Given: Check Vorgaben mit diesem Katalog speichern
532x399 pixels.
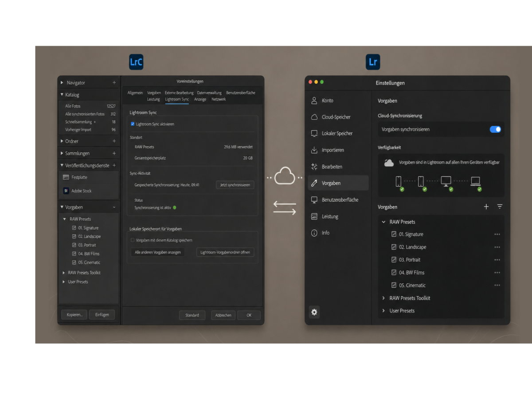Looking at the screenshot, I should tap(133, 240).
